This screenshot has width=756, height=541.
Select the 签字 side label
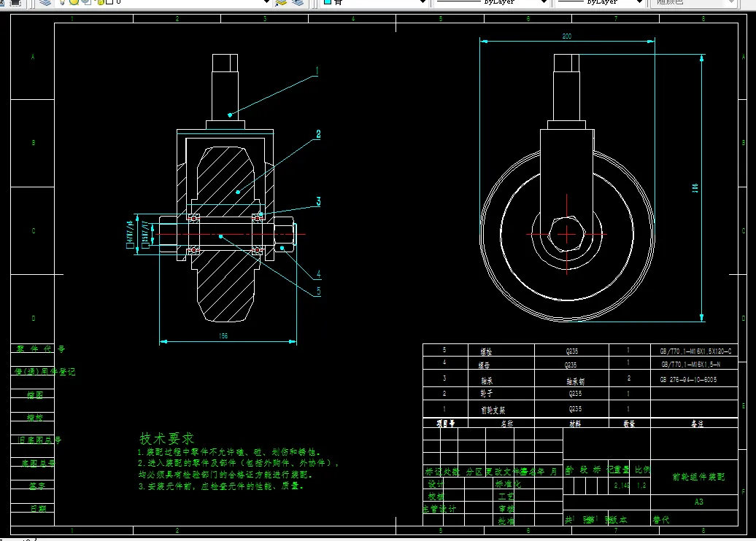37,486
